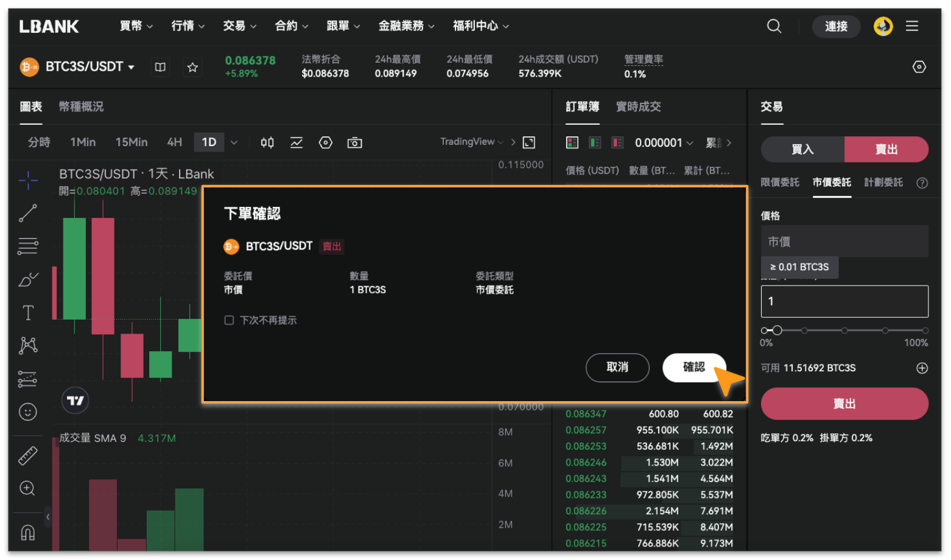This screenshot has width=951, height=560.
Task: Cancel the order with 取消 button
Action: [x=617, y=368]
